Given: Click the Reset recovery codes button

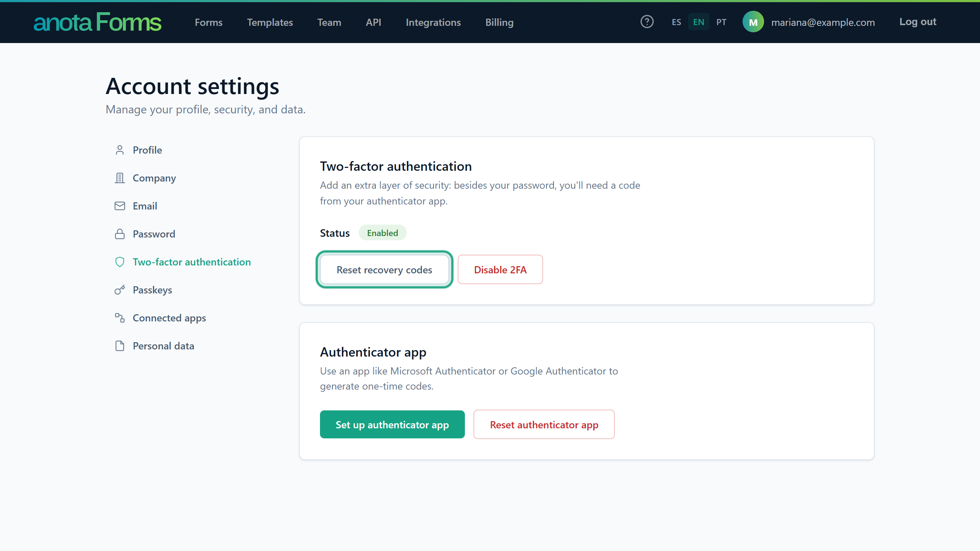Looking at the screenshot, I should pos(384,269).
